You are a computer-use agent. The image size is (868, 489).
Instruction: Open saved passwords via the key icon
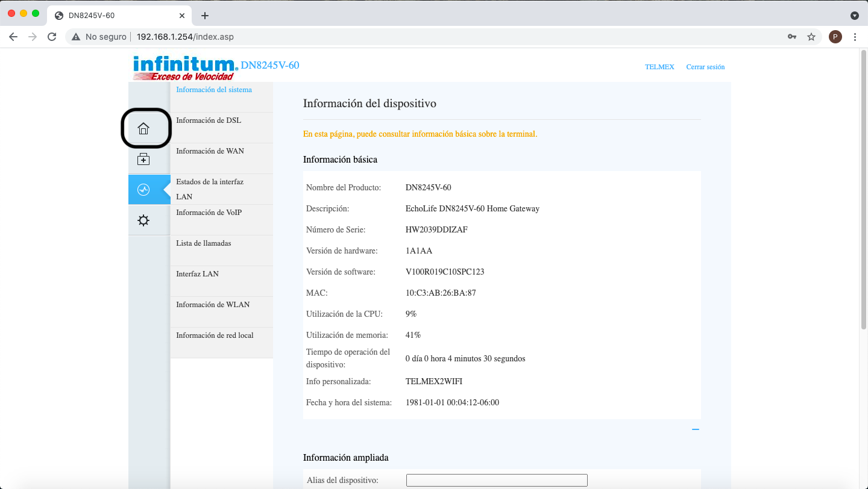[791, 36]
